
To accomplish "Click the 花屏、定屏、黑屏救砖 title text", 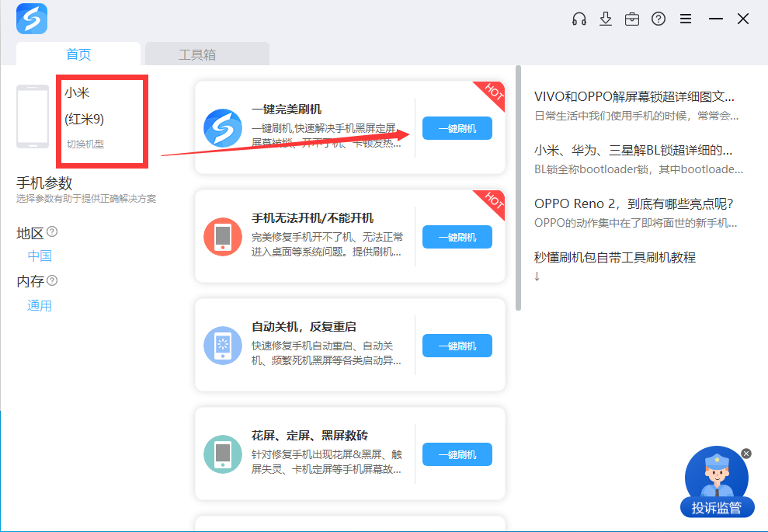I will (x=310, y=436).
